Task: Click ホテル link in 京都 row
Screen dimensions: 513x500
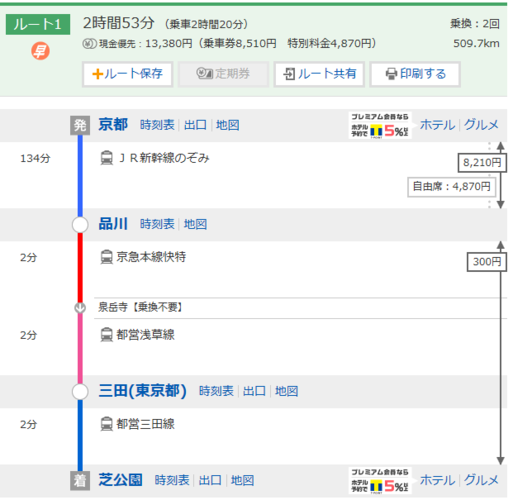Action: (437, 125)
